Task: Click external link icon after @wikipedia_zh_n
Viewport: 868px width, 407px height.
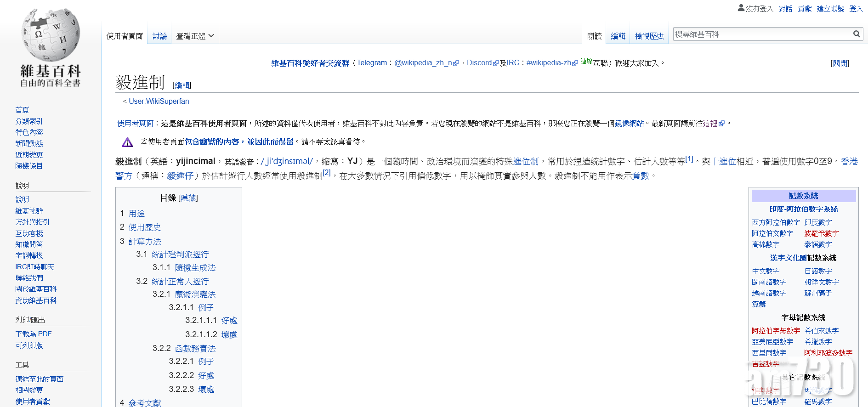Action: 456,63
